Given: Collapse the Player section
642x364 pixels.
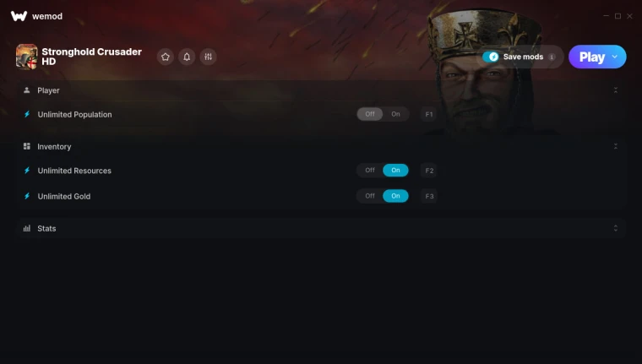Looking at the screenshot, I should tap(615, 90).
